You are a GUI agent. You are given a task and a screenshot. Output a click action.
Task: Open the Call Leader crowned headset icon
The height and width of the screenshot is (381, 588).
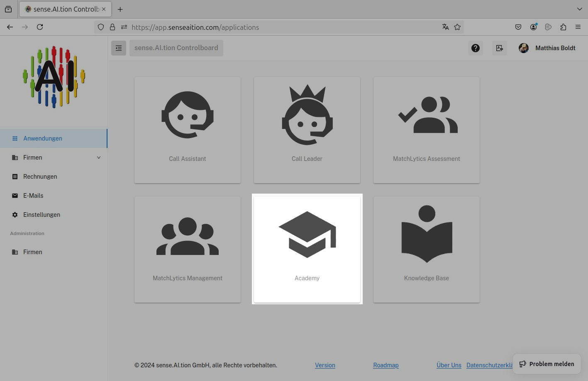307,115
